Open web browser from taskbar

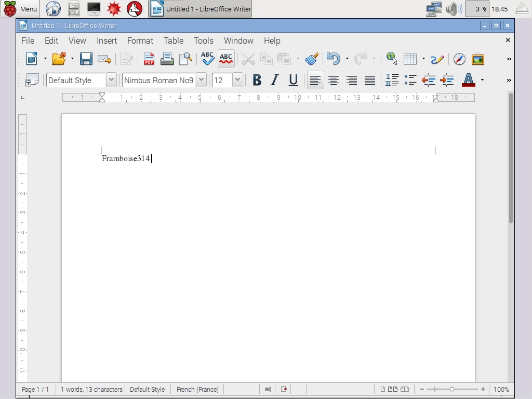click(53, 9)
